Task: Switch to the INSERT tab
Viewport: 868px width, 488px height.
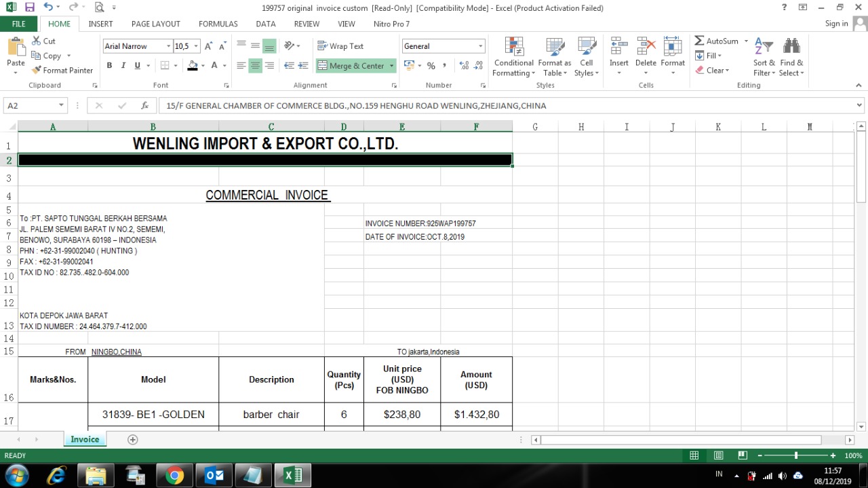Action: click(x=100, y=24)
